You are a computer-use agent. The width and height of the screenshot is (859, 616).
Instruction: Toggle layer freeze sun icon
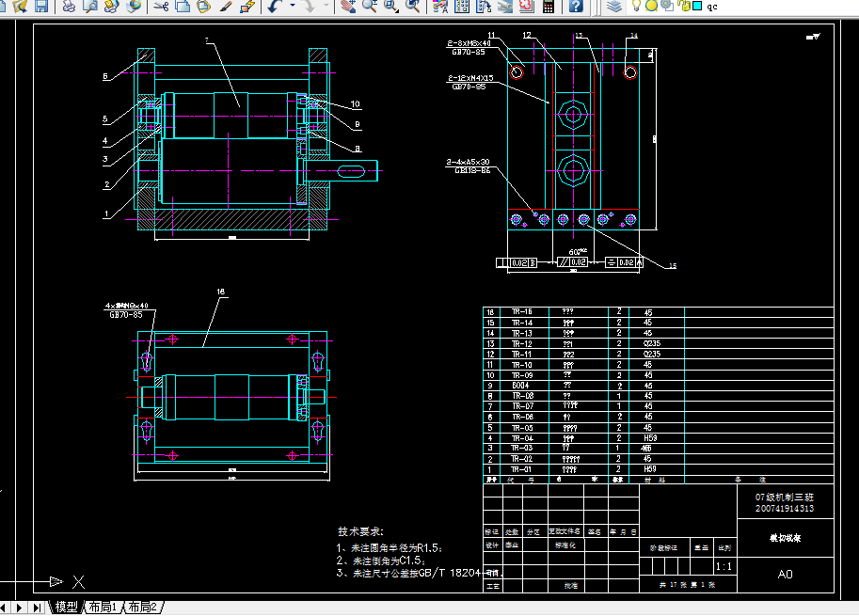click(x=651, y=6)
